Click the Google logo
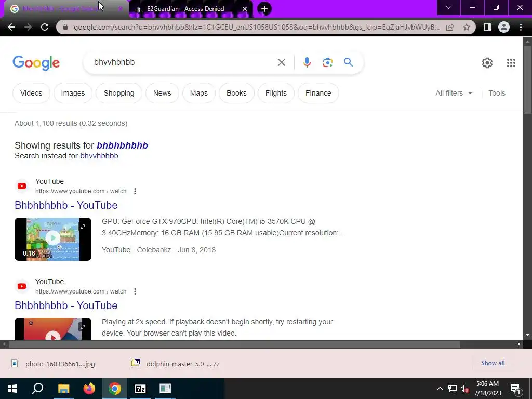This screenshot has width=532, height=399. pyautogui.click(x=36, y=63)
